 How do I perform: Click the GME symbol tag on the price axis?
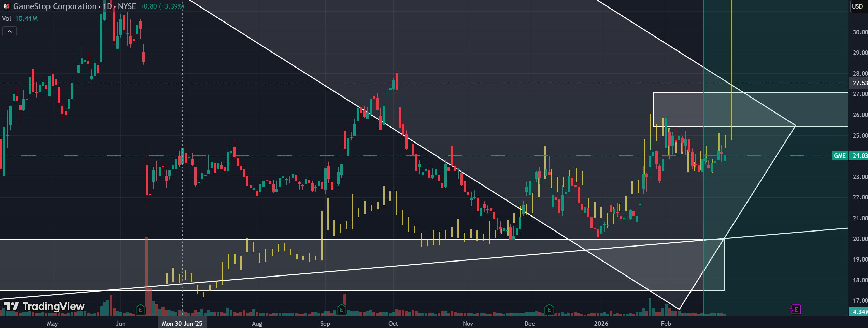(x=840, y=156)
